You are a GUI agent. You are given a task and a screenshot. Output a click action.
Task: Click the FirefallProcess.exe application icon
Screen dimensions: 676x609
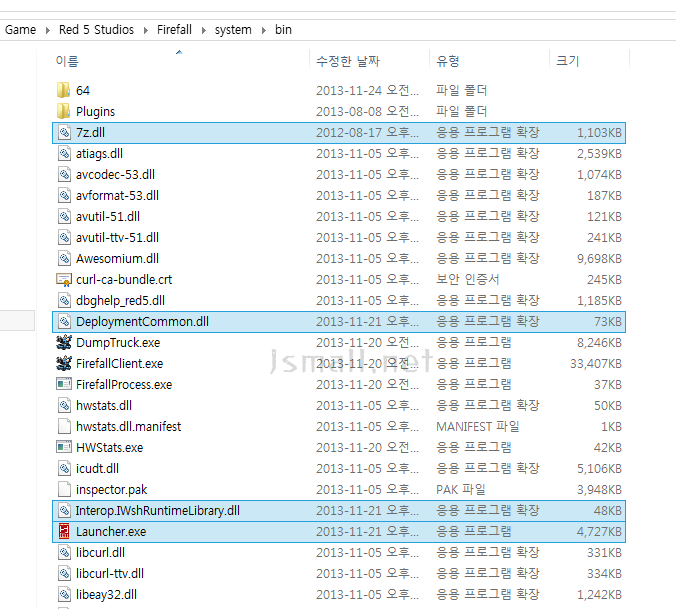[64, 384]
